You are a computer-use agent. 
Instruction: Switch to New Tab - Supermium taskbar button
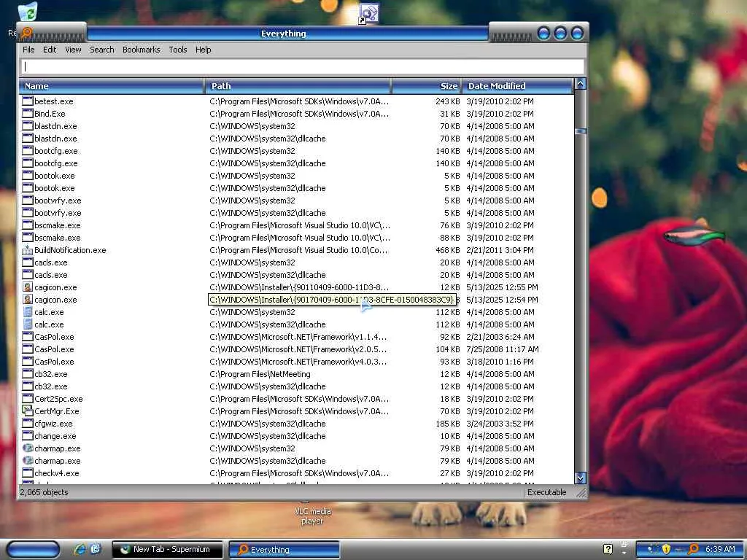tap(168, 549)
